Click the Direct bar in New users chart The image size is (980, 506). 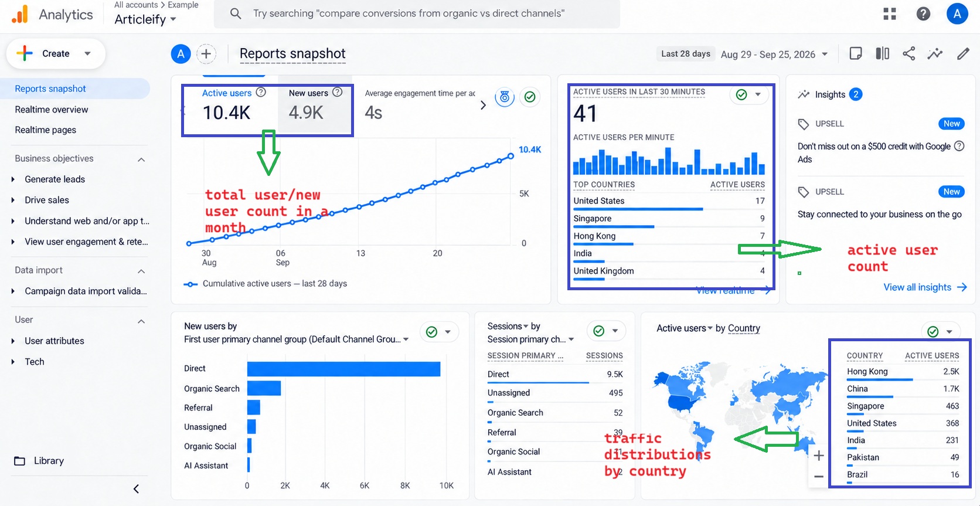(343, 369)
